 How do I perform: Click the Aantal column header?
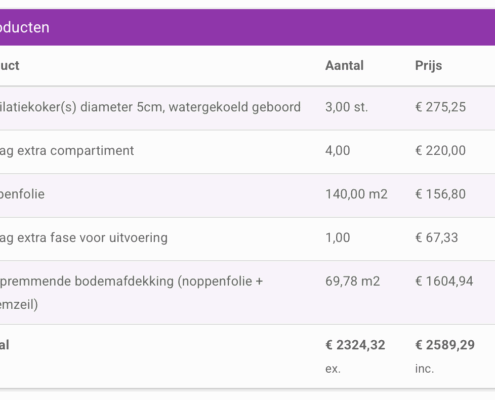pos(344,66)
